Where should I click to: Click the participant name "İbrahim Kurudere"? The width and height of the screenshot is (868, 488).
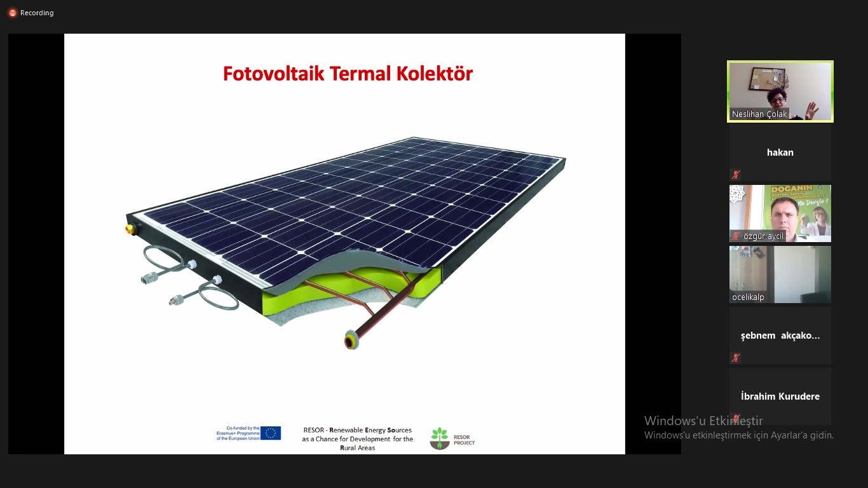tap(780, 396)
